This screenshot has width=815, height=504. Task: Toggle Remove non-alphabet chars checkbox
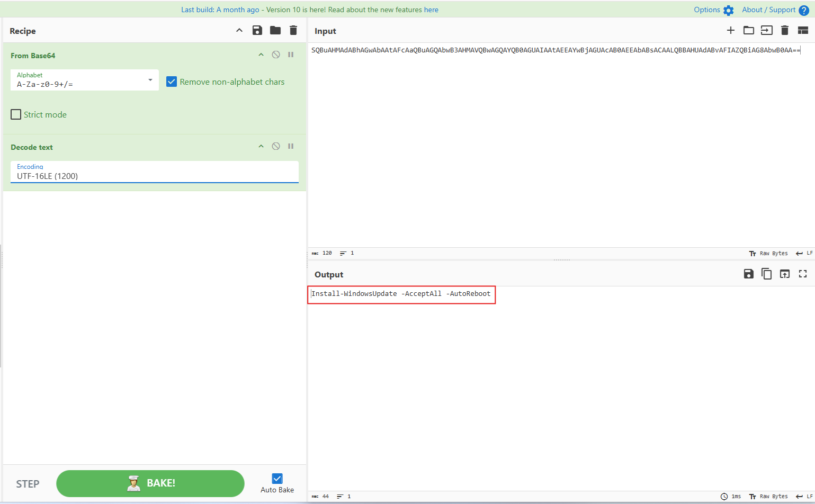click(172, 82)
